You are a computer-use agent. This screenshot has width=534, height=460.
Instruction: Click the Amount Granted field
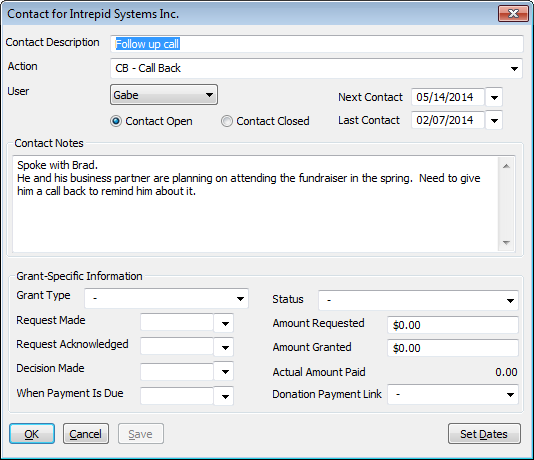click(453, 348)
